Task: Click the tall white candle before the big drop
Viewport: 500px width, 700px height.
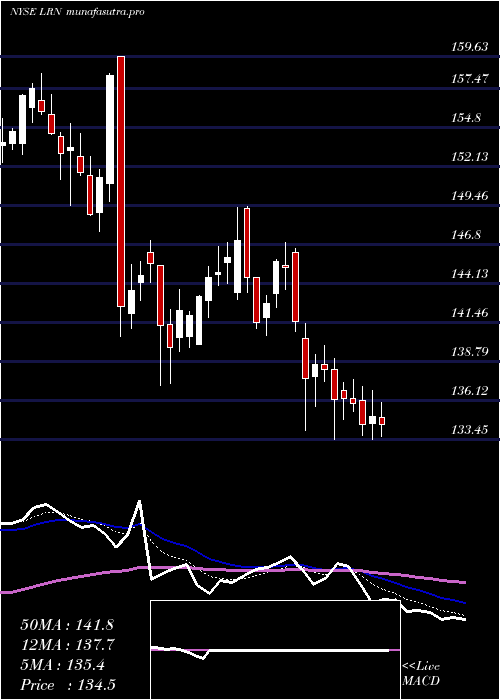Action: [110, 129]
